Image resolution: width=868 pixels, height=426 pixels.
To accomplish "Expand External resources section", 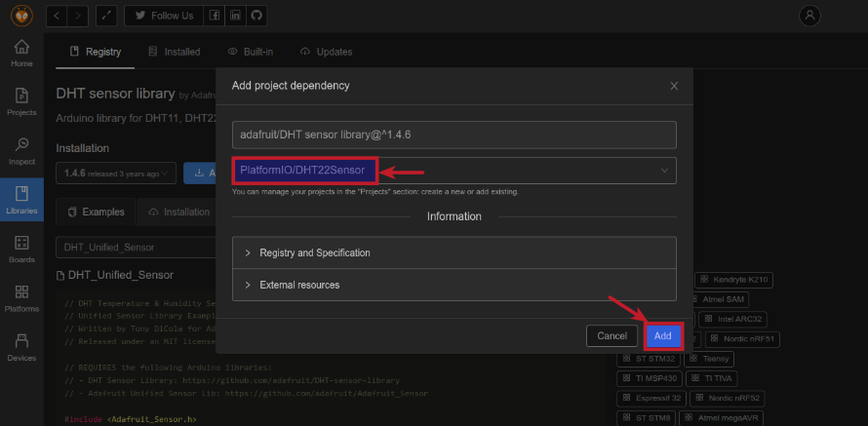I will (x=454, y=285).
